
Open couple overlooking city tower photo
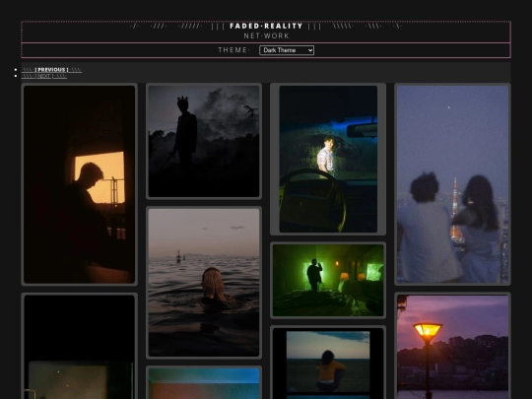pyautogui.click(x=452, y=184)
